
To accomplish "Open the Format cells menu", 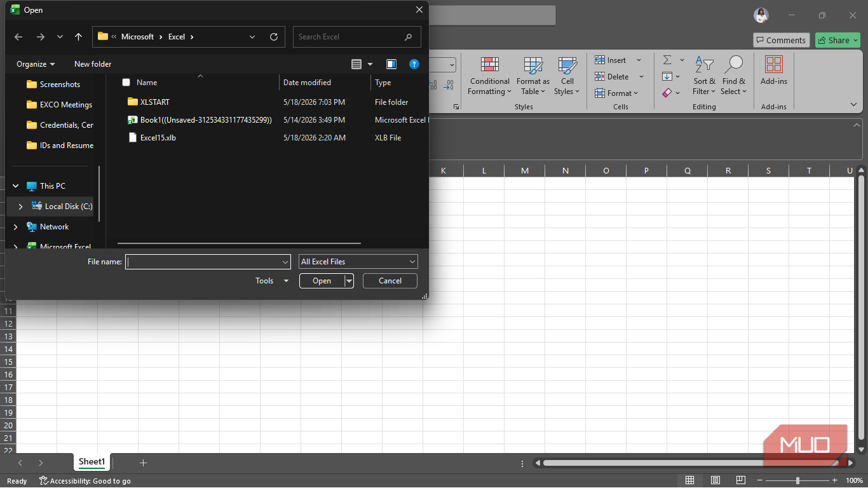I will point(616,93).
